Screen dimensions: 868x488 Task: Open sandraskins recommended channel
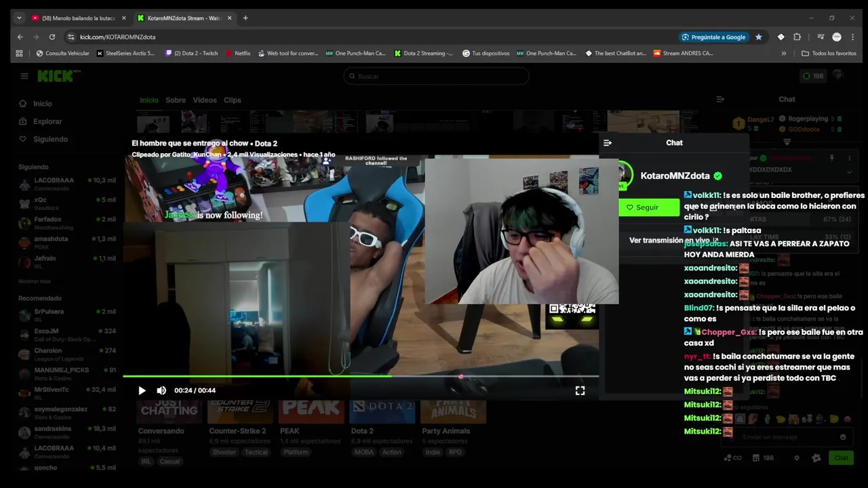point(67,432)
